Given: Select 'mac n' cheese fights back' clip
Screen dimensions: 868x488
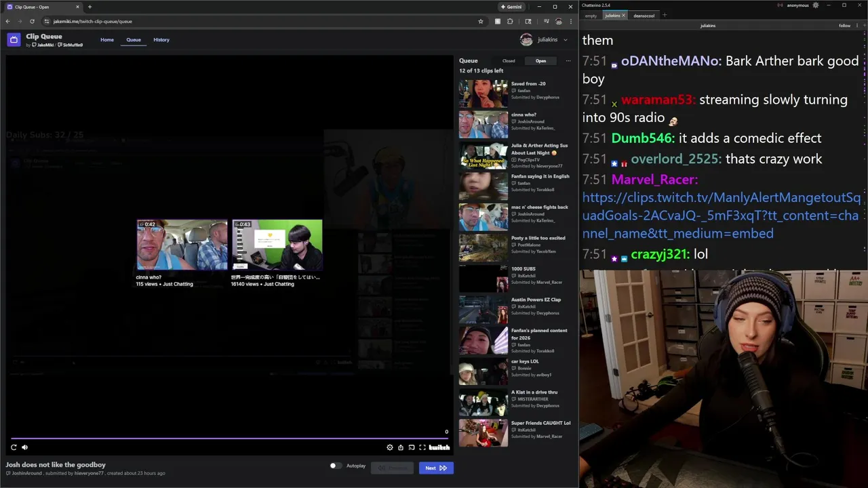Looking at the screenshot, I should [x=515, y=217].
